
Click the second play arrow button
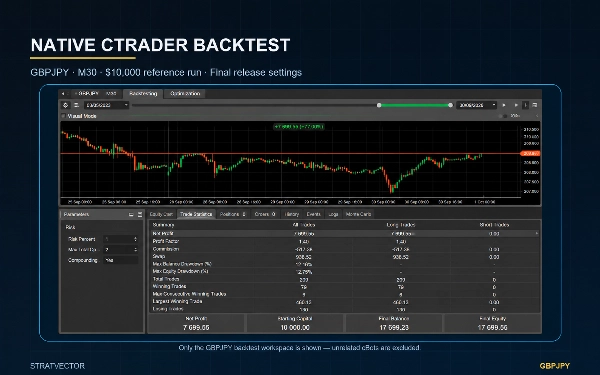[x=516, y=105]
